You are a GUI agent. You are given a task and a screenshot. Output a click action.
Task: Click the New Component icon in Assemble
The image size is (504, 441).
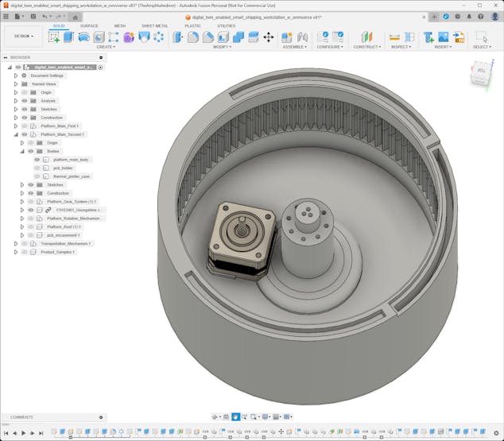[x=287, y=37]
